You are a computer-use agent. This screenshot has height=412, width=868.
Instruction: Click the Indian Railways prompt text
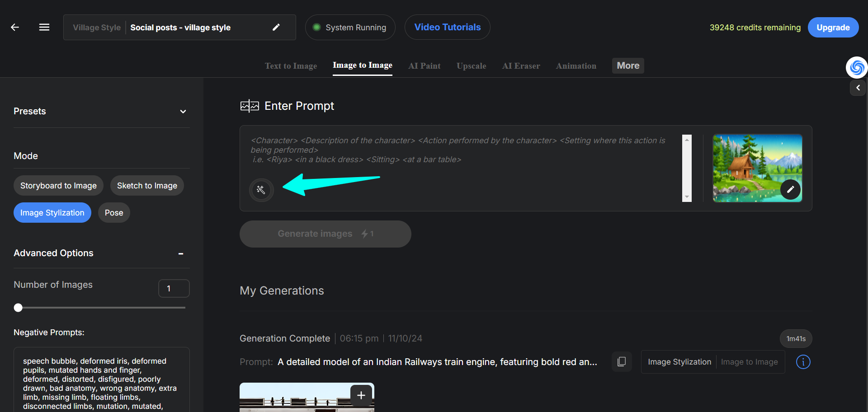(437, 362)
